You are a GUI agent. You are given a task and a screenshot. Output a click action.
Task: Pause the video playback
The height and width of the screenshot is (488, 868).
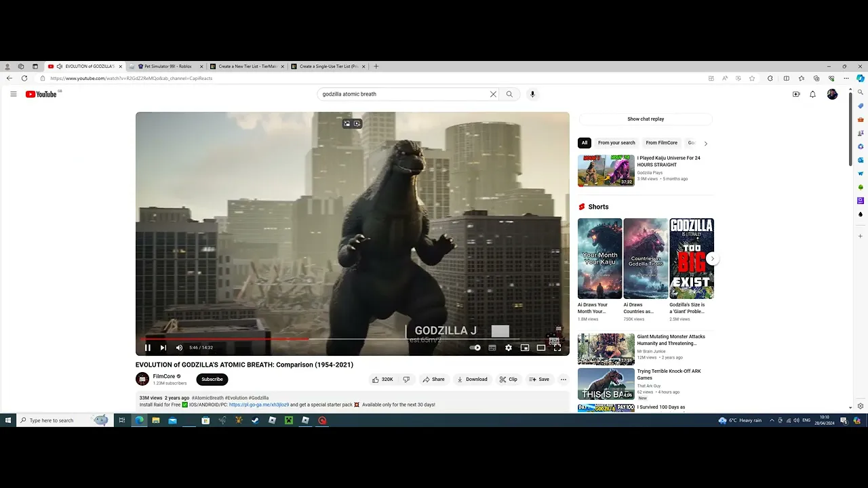147,348
